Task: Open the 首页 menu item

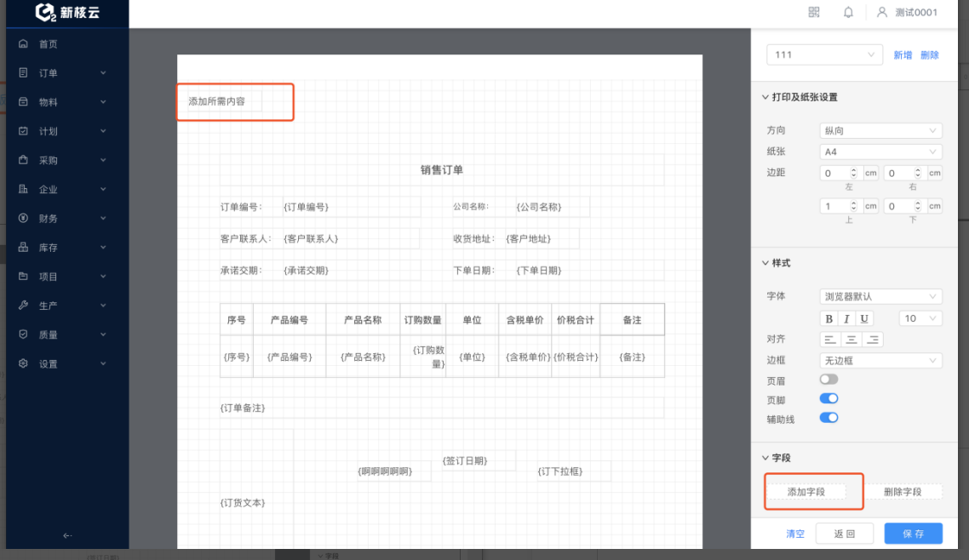Action: (67, 44)
